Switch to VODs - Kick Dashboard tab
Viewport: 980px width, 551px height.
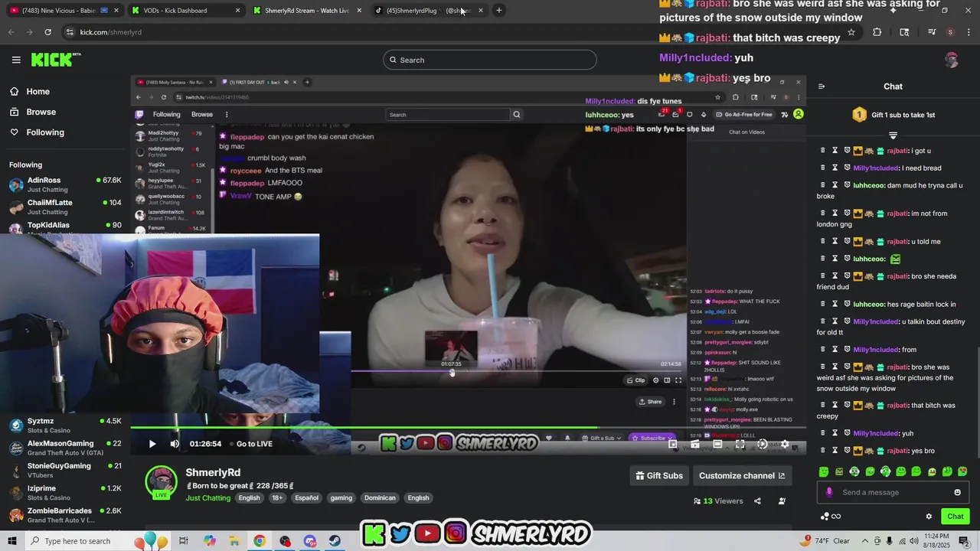[185, 11]
